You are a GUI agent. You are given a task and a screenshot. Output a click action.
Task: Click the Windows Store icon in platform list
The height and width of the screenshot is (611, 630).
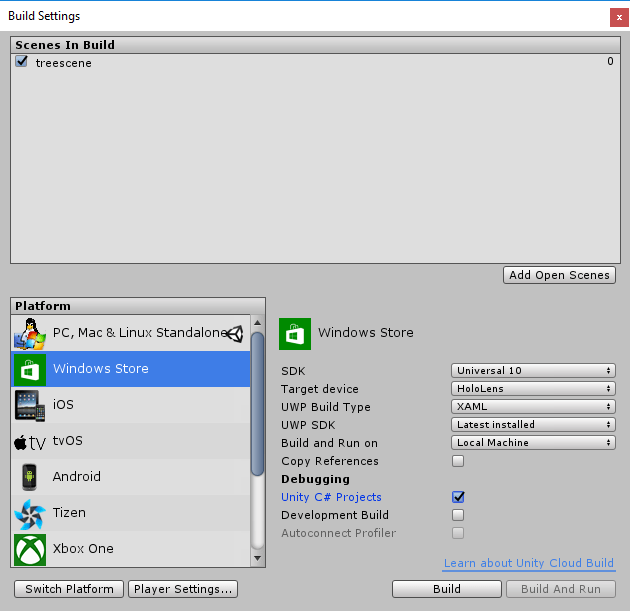tap(30, 370)
